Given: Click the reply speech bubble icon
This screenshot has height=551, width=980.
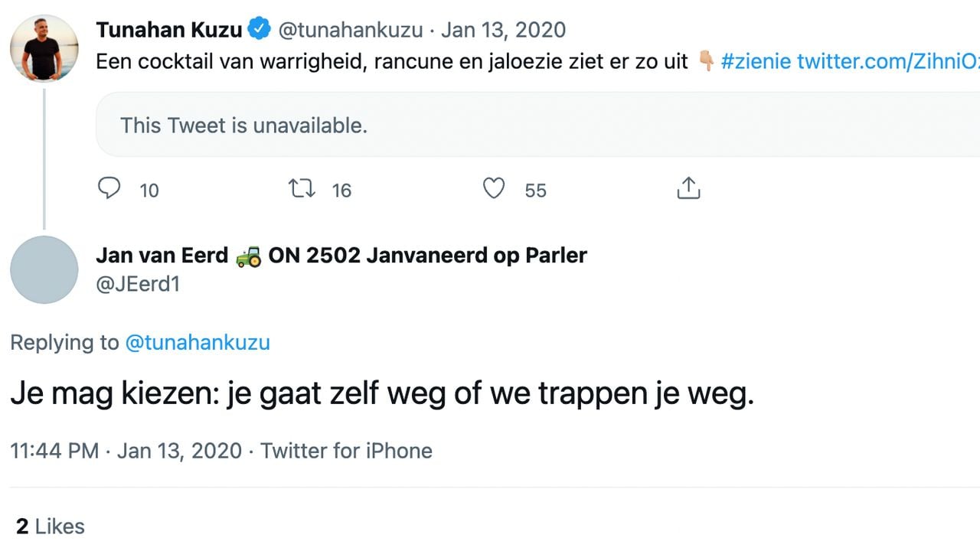Looking at the screenshot, I should 109,188.
